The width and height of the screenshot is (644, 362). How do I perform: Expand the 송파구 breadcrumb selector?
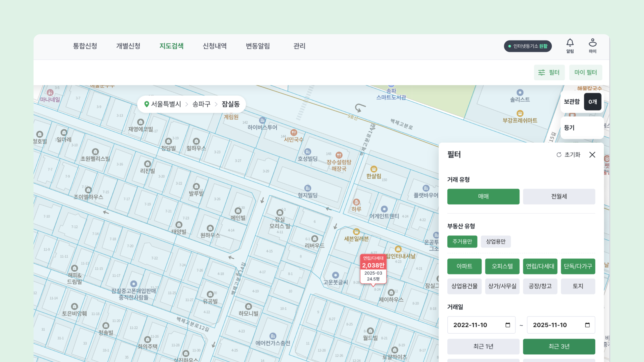pyautogui.click(x=201, y=104)
